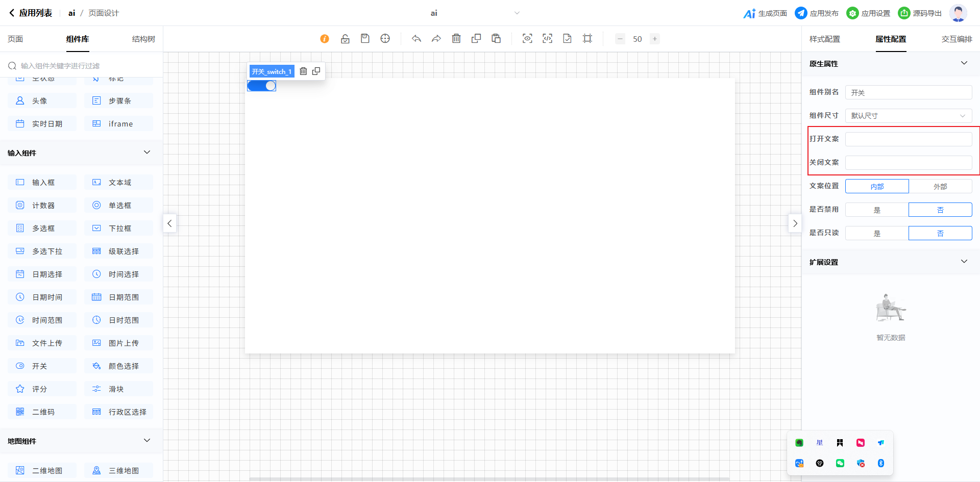Click the 应用发布 button

[817, 13]
